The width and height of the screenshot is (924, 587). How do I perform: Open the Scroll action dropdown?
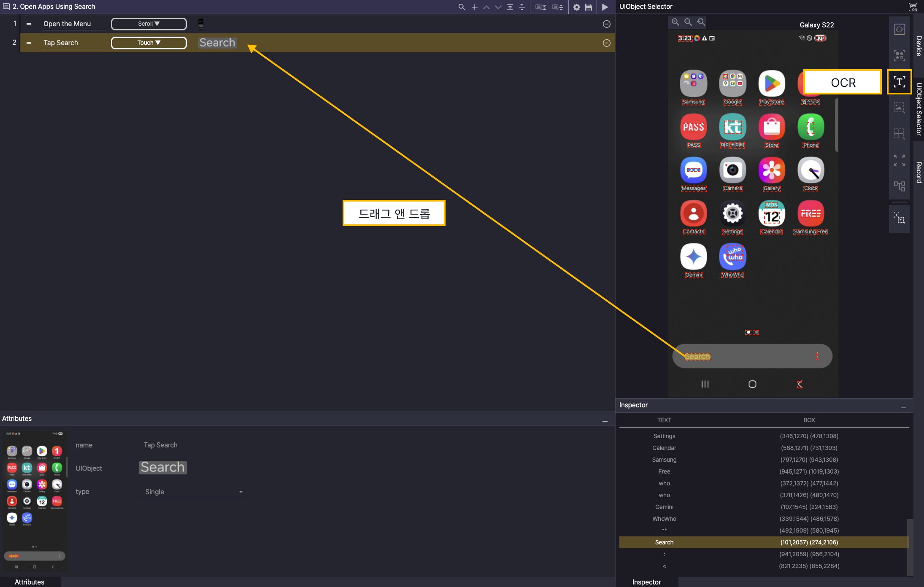coord(149,24)
